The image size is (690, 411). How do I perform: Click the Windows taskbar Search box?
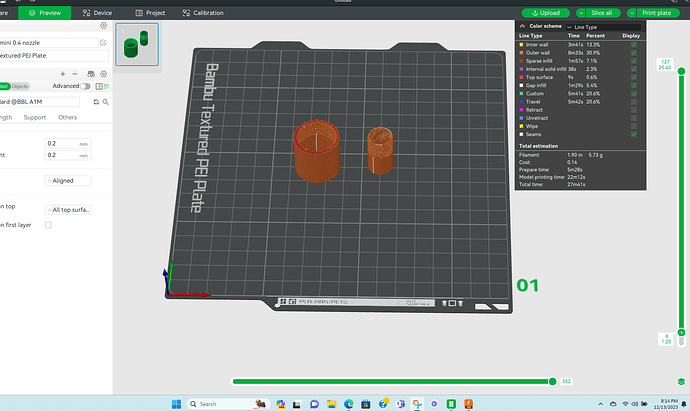click(227, 404)
